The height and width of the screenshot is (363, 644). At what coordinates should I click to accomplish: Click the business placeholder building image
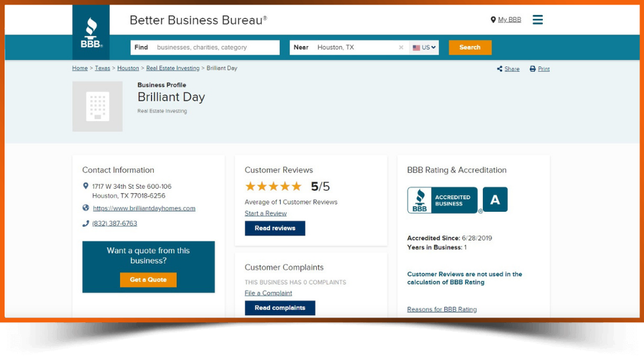click(97, 106)
